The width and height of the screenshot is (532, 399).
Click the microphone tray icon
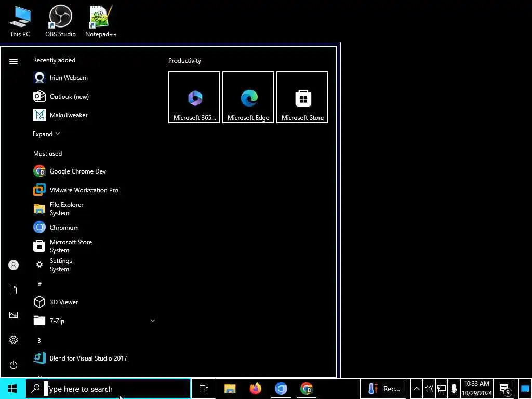click(454, 389)
